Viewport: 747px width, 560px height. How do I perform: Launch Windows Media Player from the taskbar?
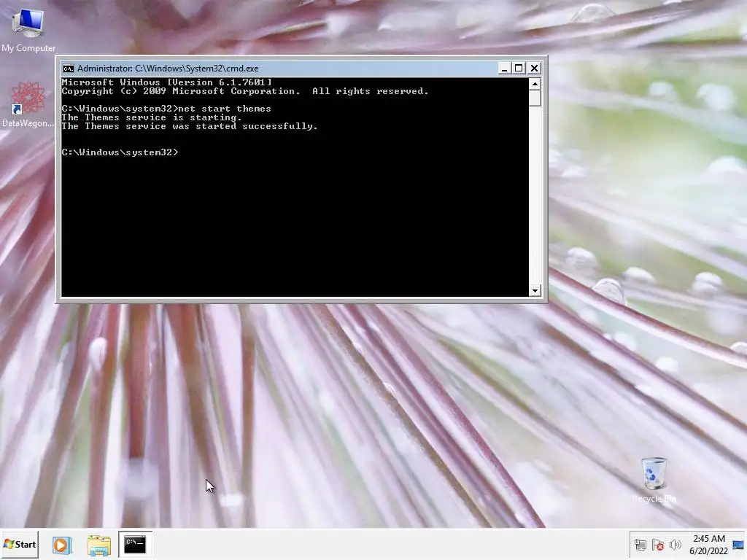click(62, 545)
